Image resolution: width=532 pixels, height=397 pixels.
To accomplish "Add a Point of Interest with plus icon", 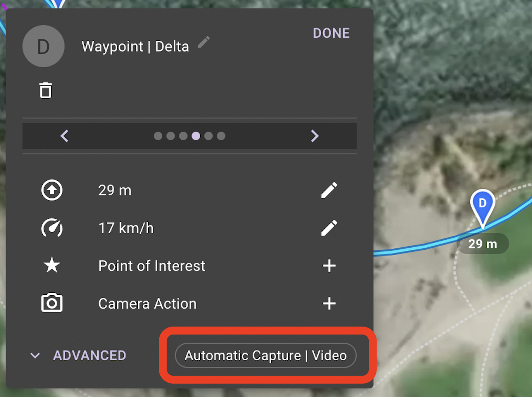I will coord(330,265).
